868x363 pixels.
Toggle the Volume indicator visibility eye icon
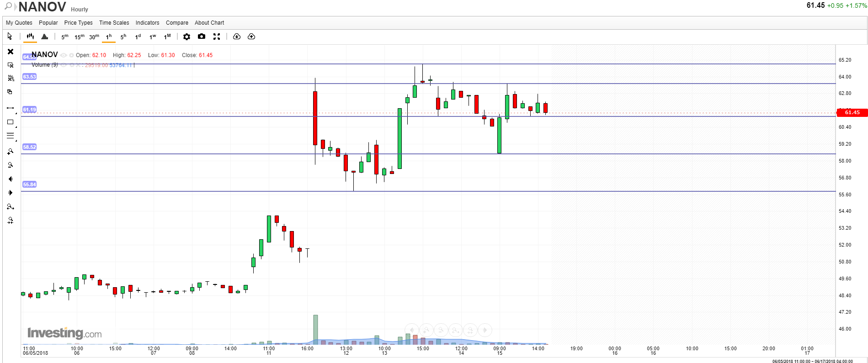[x=64, y=65]
